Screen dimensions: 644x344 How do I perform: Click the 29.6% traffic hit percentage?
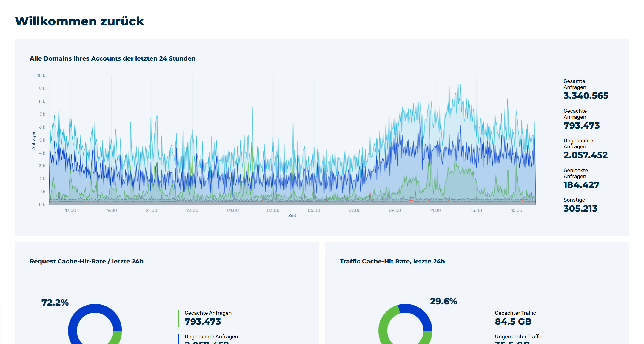[x=443, y=301]
